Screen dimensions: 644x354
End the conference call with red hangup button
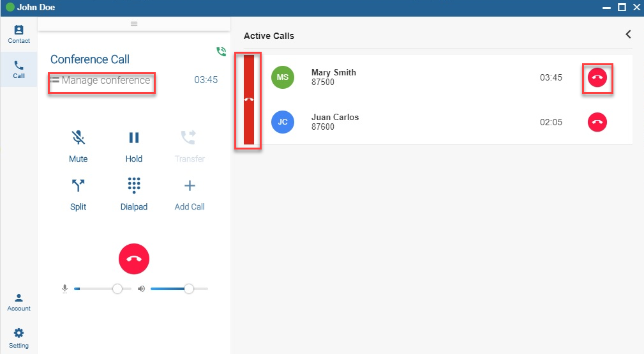coord(133,259)
